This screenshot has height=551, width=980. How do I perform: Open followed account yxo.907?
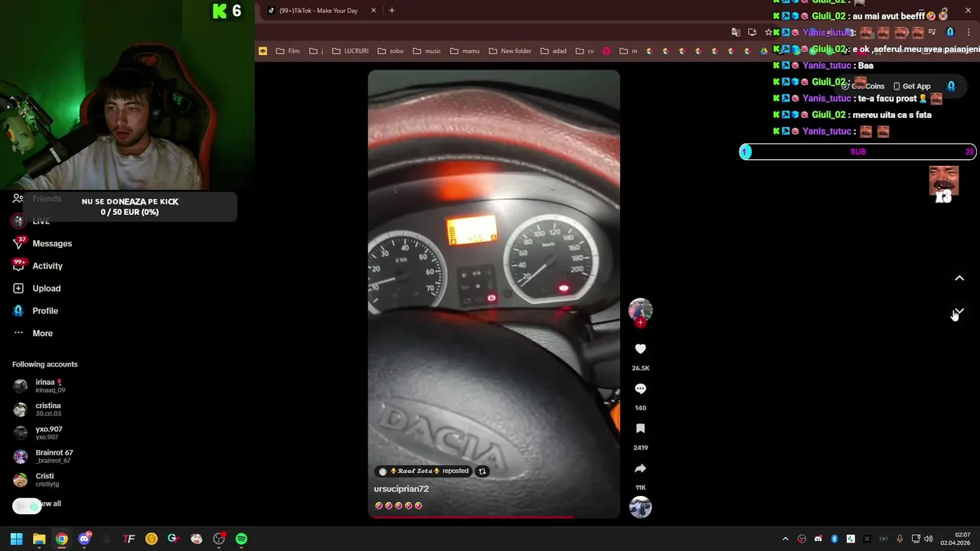[x=48, y=433]
